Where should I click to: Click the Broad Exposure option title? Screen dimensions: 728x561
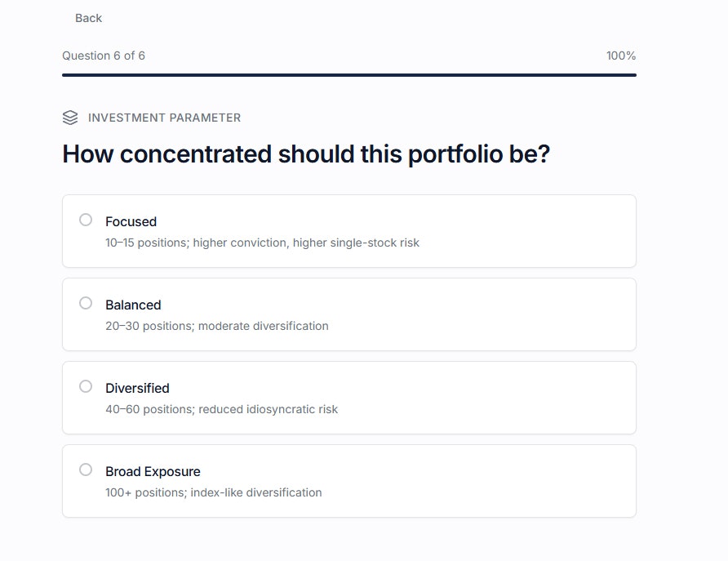coord(153,471)
